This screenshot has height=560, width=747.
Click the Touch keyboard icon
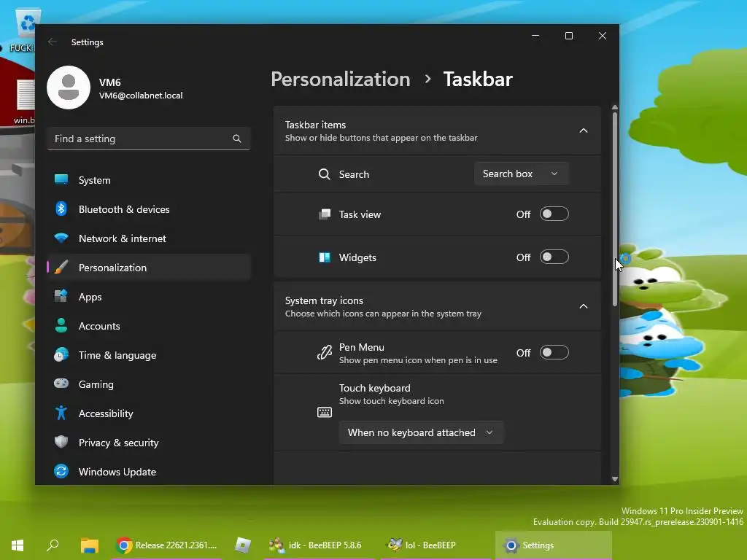pyautogui.click(x=325, y=412)
